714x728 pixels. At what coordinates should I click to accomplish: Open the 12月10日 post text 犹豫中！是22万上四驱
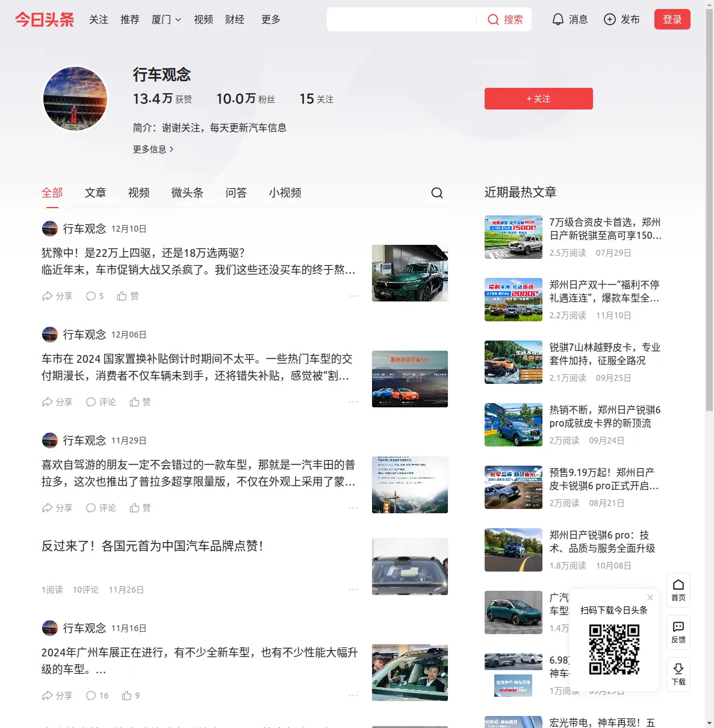point(199,261)
